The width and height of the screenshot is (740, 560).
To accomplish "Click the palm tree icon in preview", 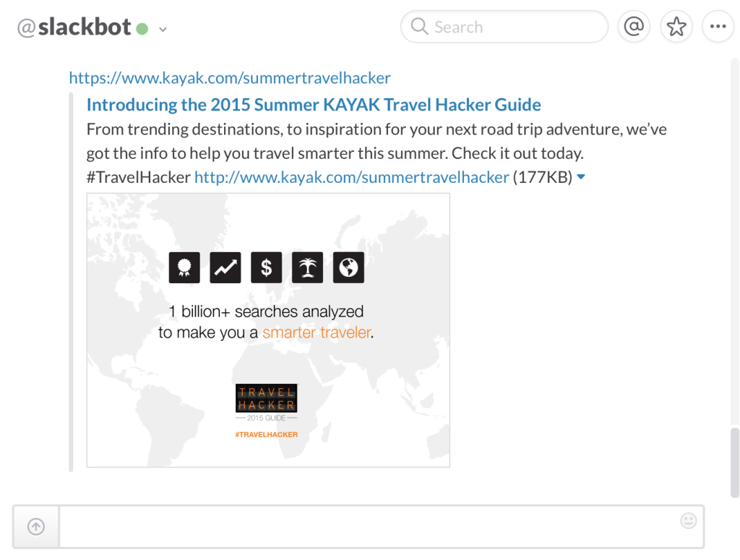I will tap(307, 267).
